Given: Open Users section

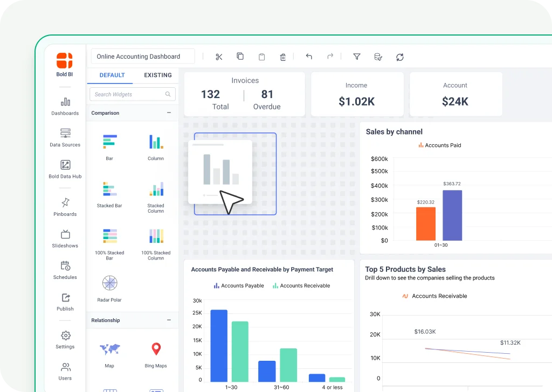Looking at the screenshot, I should [x=65, y=372].
